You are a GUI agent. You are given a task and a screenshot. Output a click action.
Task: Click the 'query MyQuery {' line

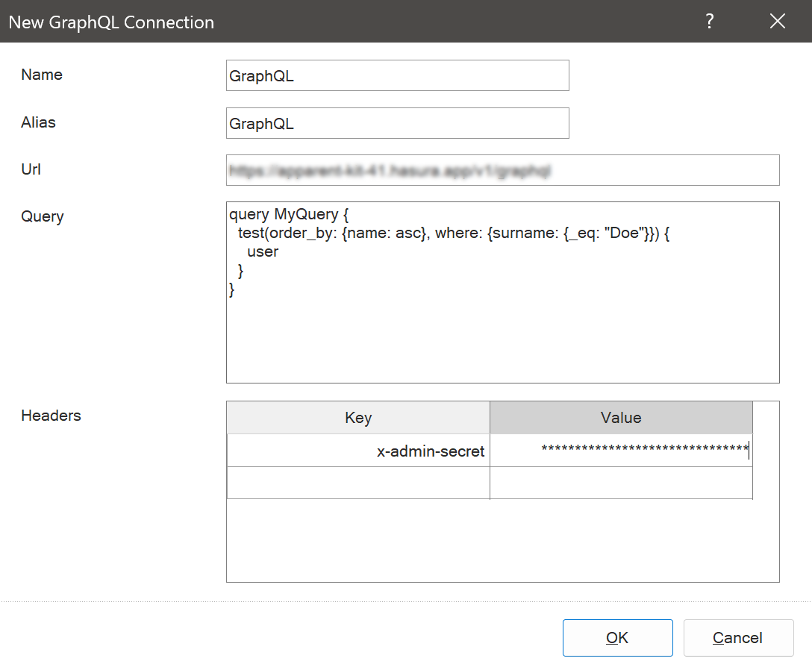pos(289,214)
